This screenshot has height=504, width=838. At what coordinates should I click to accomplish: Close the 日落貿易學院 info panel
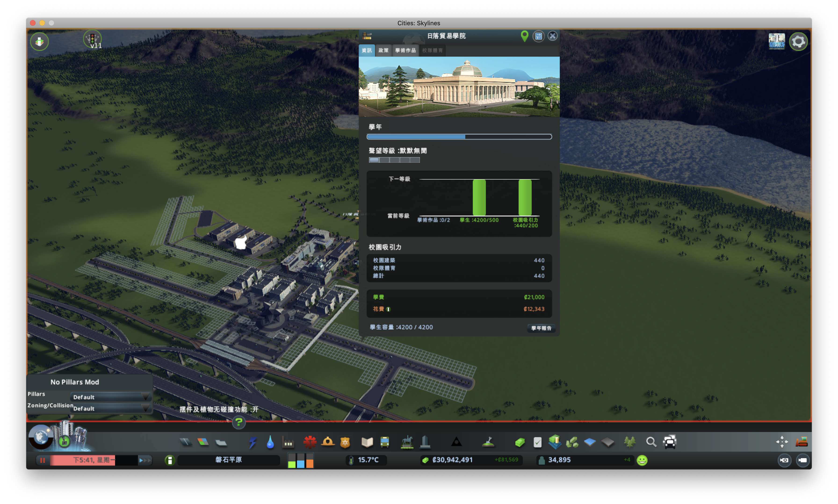[x=552, y=36]
